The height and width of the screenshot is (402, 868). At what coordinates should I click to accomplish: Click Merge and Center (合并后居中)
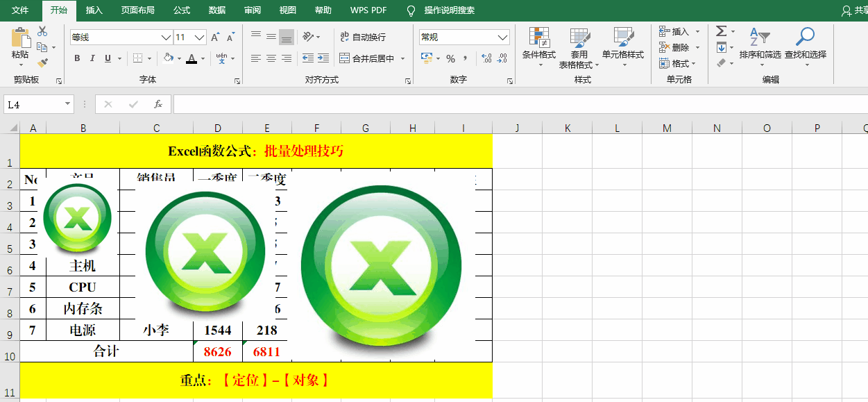367,58
